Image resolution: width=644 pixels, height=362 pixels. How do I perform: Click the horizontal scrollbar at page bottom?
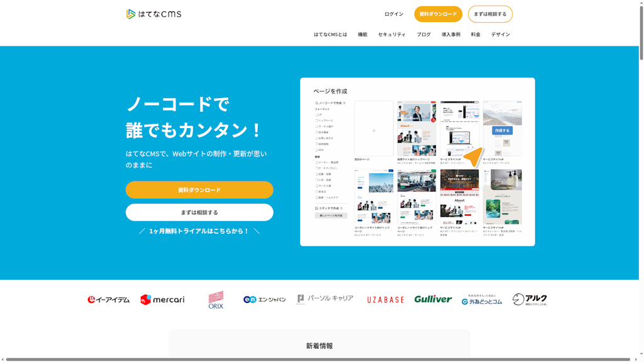(314, 359)
